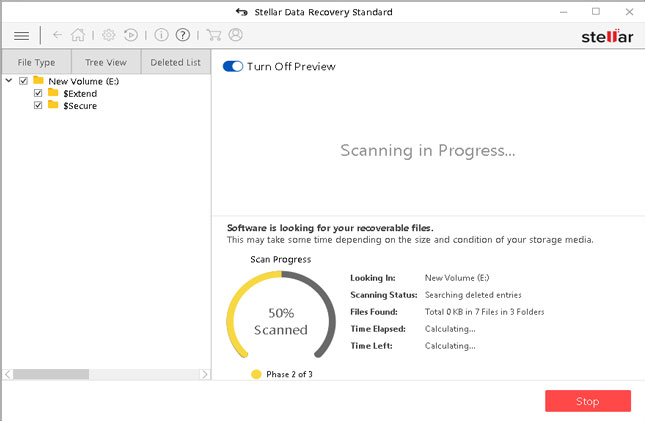Click Looking In value 'New Volume (E:)'
Image resolution: width=645 pixels, height=421 pixels.
457,278
